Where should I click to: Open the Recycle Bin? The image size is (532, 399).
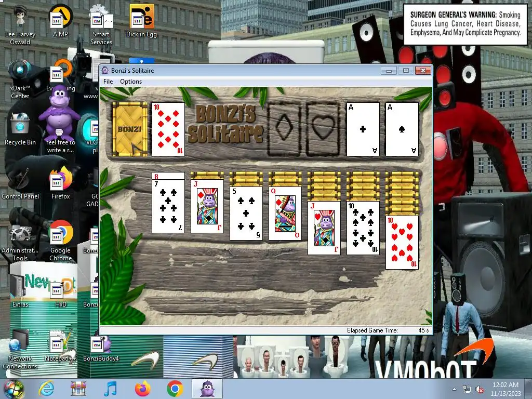pyautogui.click(x=20, y=129)
